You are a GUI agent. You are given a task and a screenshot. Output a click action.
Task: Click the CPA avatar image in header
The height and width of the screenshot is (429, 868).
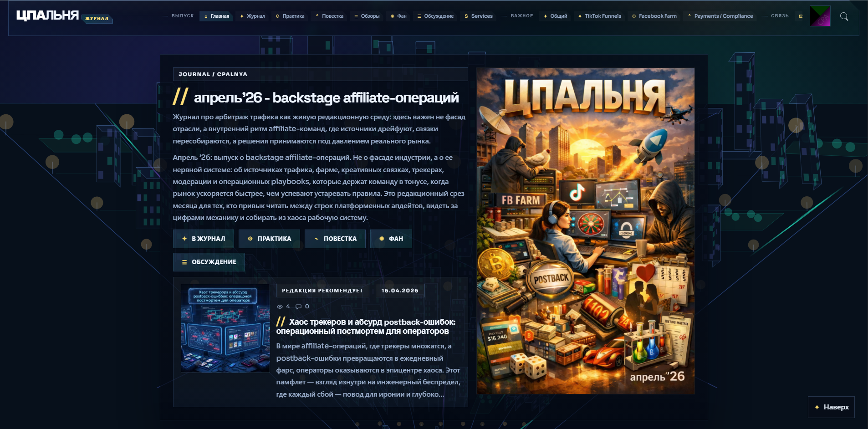[x=820, y=16]
